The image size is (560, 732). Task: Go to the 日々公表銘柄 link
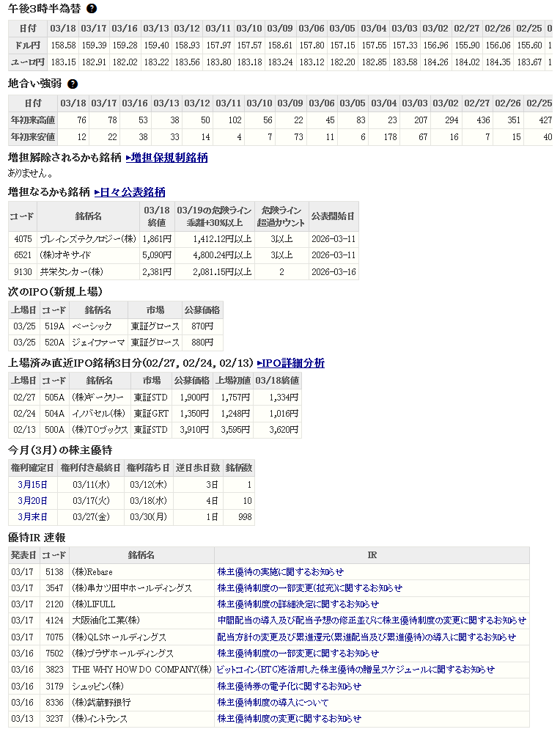click(x=130, y=192)
